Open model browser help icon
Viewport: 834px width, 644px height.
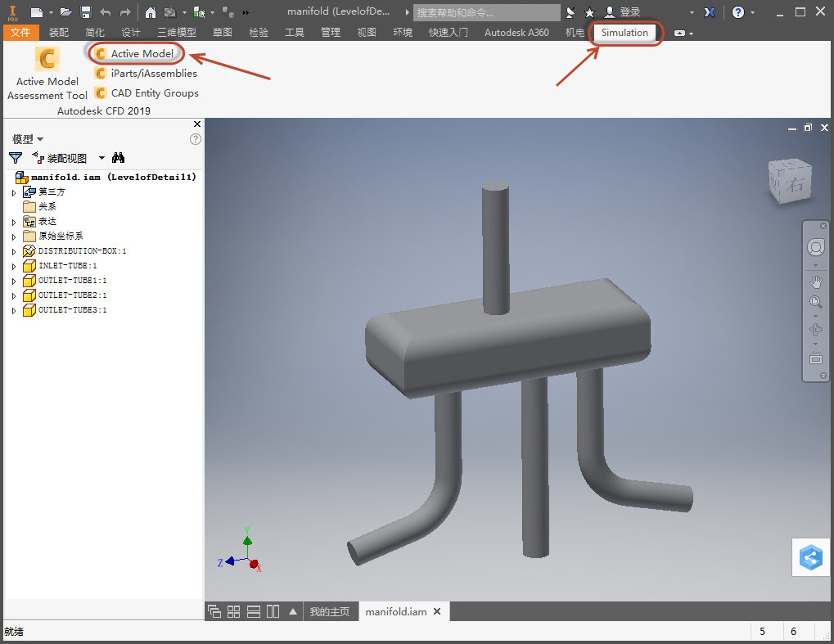coord(196,139)
